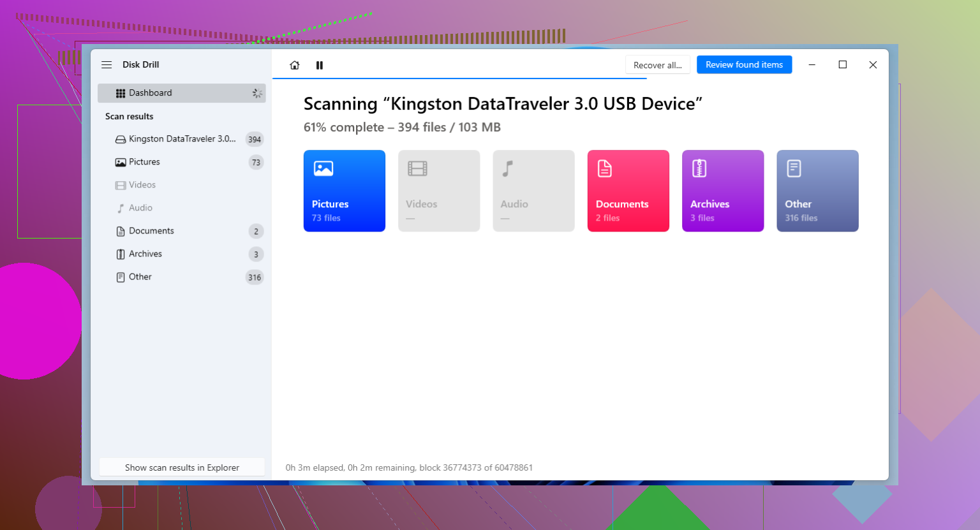Click the 3 count badge beside Archives
Viewport: 980px width, 530px height.
256,254
